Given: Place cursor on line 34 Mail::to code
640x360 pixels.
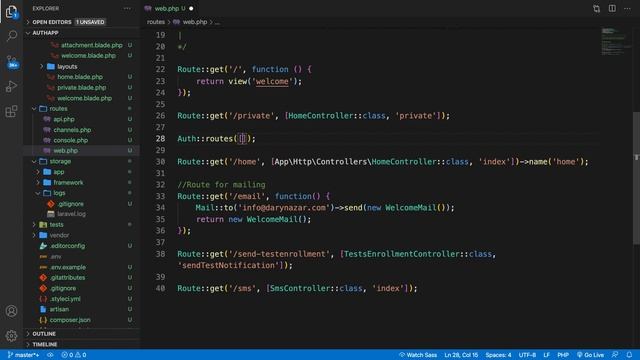Looking at the screenshot, I should click(x=324, y=208).
